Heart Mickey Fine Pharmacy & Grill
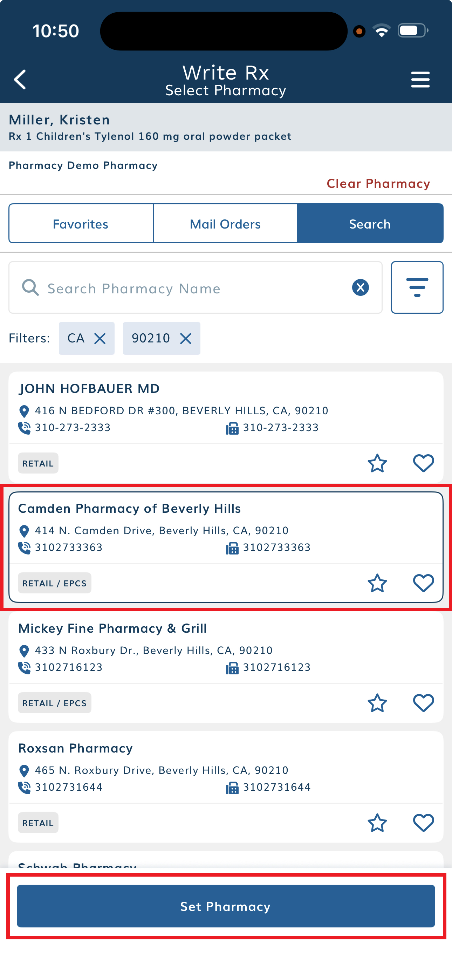This screenshot has height=980, width=452. coord(423,703)
